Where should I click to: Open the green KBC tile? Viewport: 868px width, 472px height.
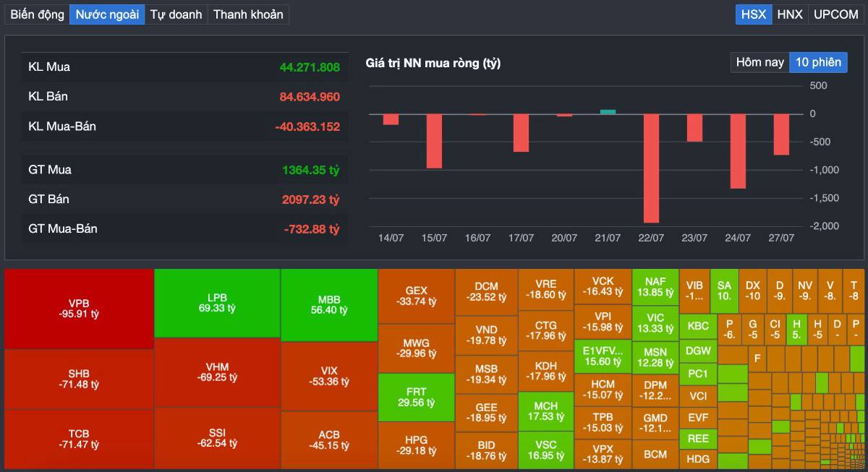[698, 326]
